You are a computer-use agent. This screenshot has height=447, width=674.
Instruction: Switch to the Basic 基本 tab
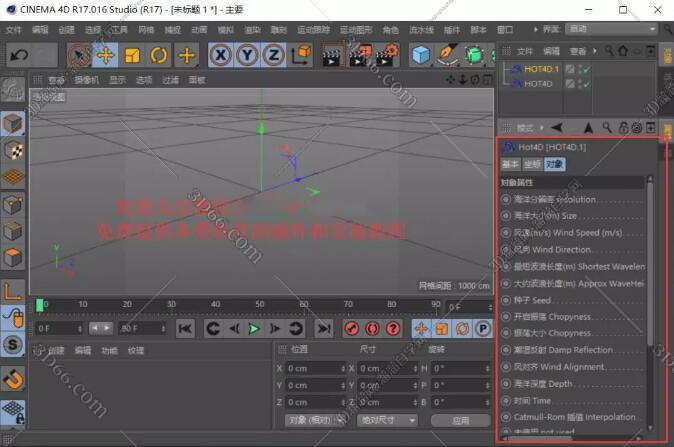(511, 164)
